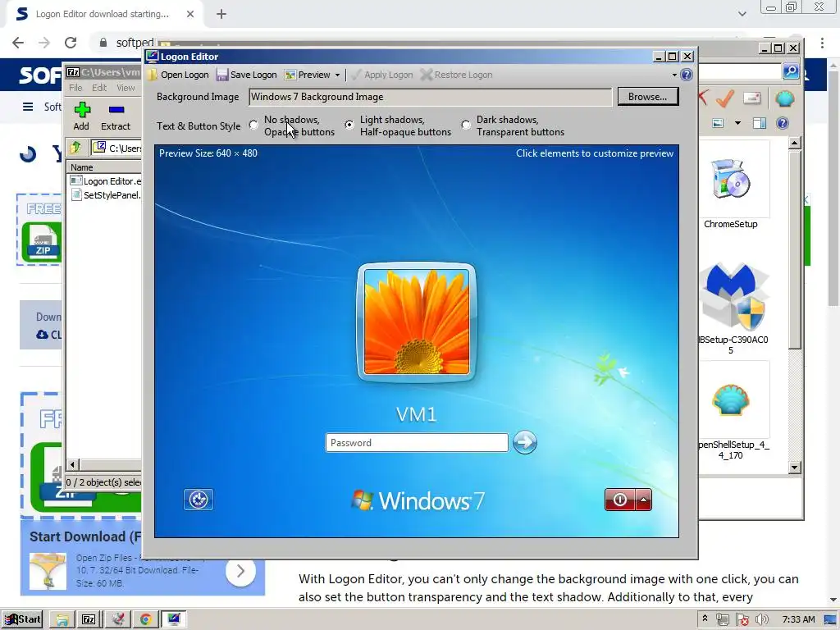This screenshot has height=630, width=840.
Task: Expand the view mode dropdown arrow
Action: pos(737,124)
